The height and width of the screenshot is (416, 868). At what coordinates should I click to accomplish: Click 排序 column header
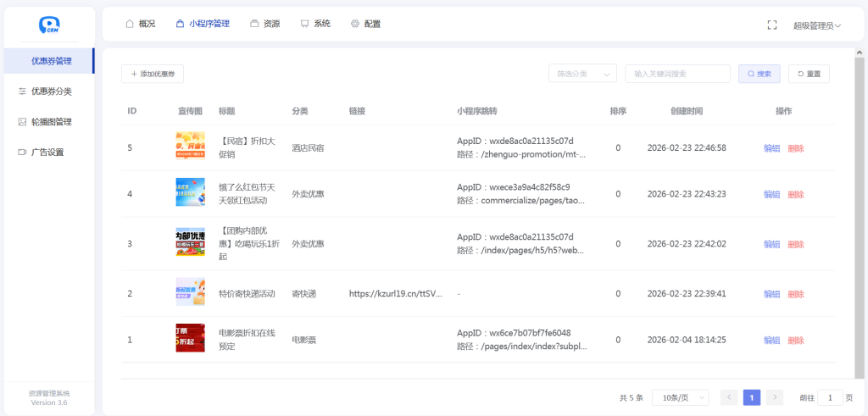coord(618,111)
